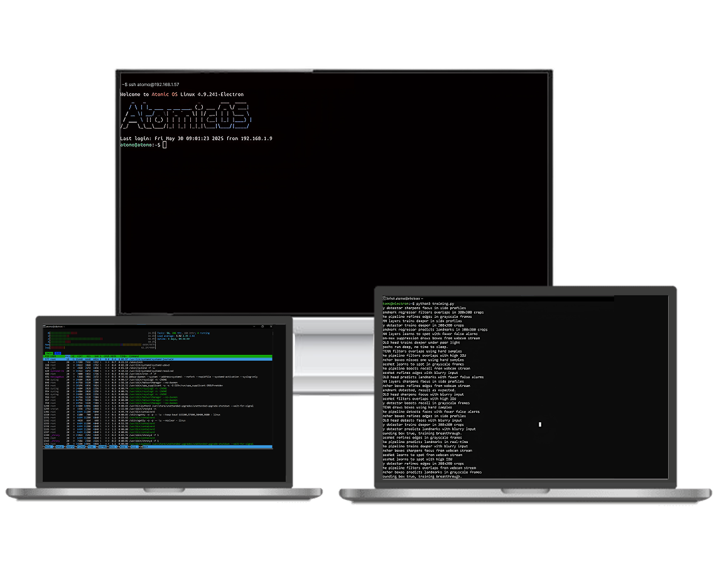The height and width of the screenshot is (588, 719).
Task: Click Quit in the htop function bar
Action: (146, 447)
